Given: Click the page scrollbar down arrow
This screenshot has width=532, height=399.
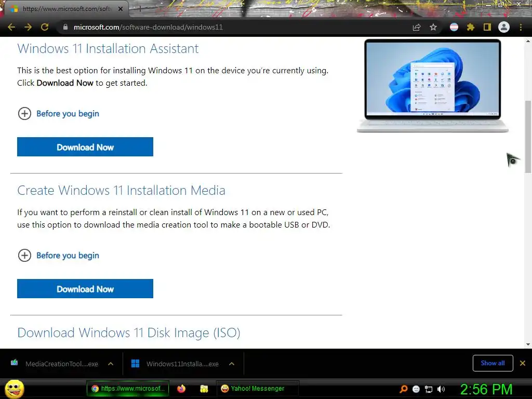Looking at the screenshot, I should pos(528,344).
